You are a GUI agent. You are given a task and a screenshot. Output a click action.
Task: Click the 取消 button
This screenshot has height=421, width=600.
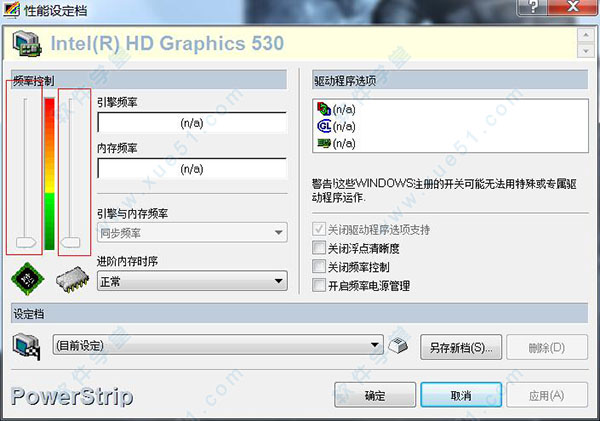[x=461, y=396]
